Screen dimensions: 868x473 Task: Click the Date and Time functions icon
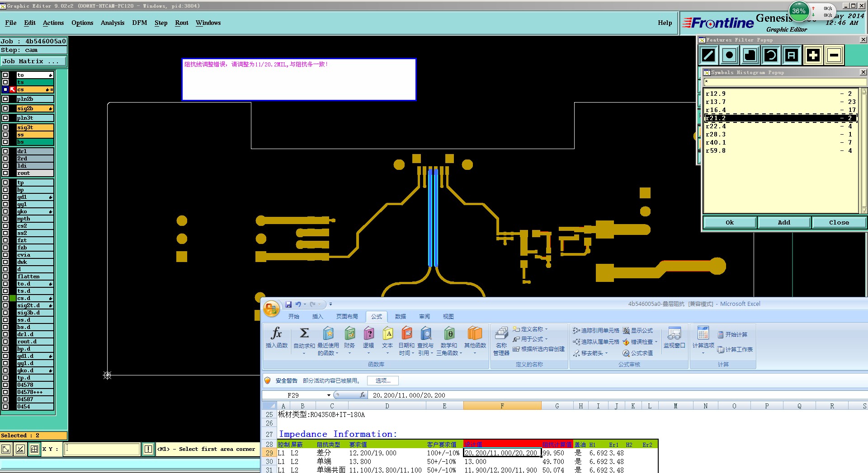coord(406,333)
